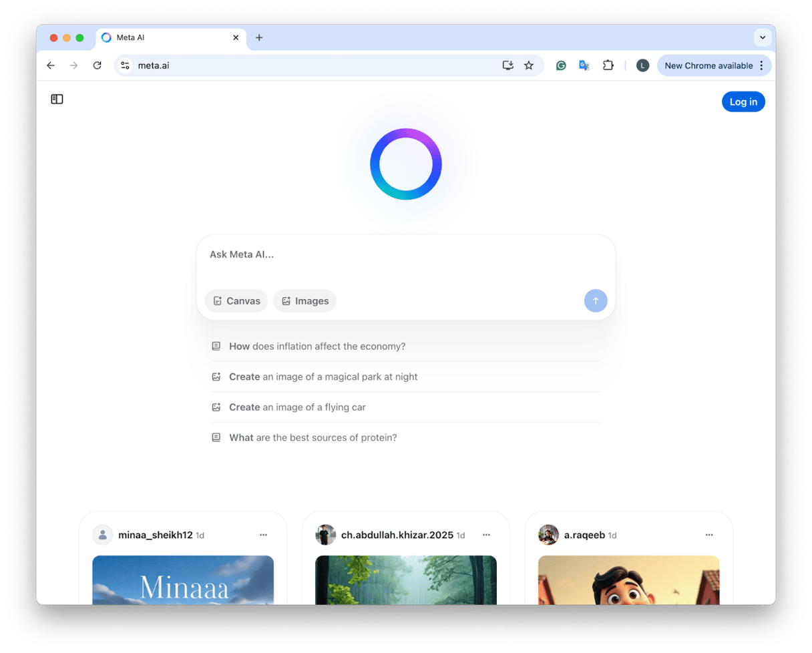
Task: Open the Google Translate extension icon
Action: pos(584,65)
